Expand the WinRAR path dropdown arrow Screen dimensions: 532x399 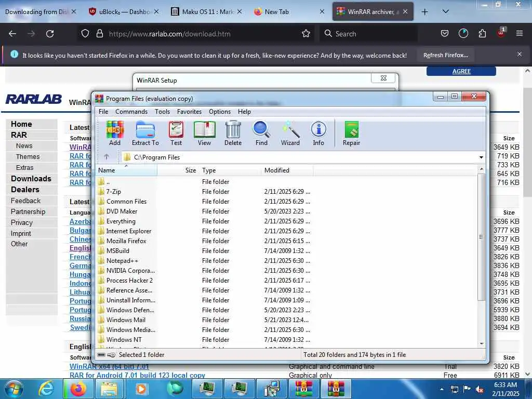481,157
